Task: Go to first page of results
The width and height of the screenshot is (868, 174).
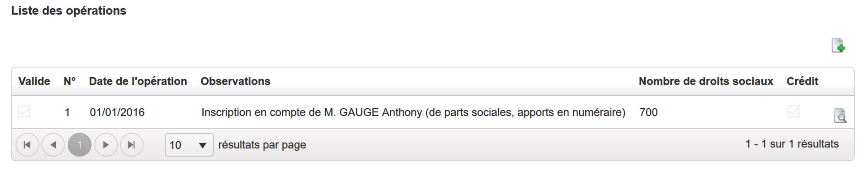Action: 27,145
